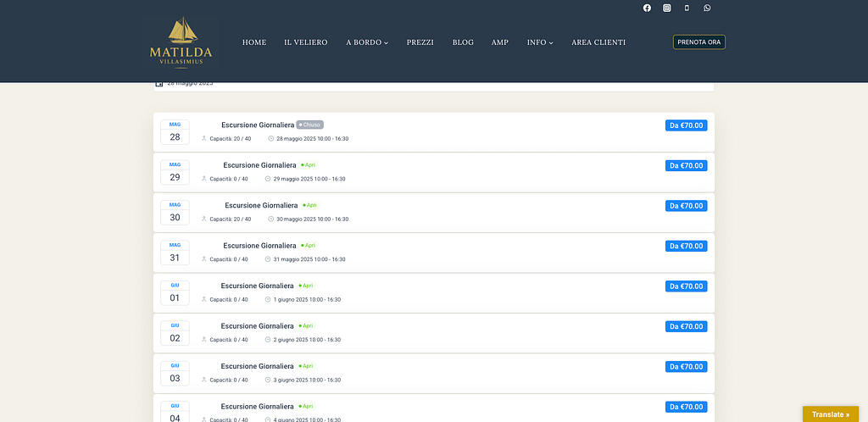
Task: Click the MAG 31 date badge
Action: (175, 253)
